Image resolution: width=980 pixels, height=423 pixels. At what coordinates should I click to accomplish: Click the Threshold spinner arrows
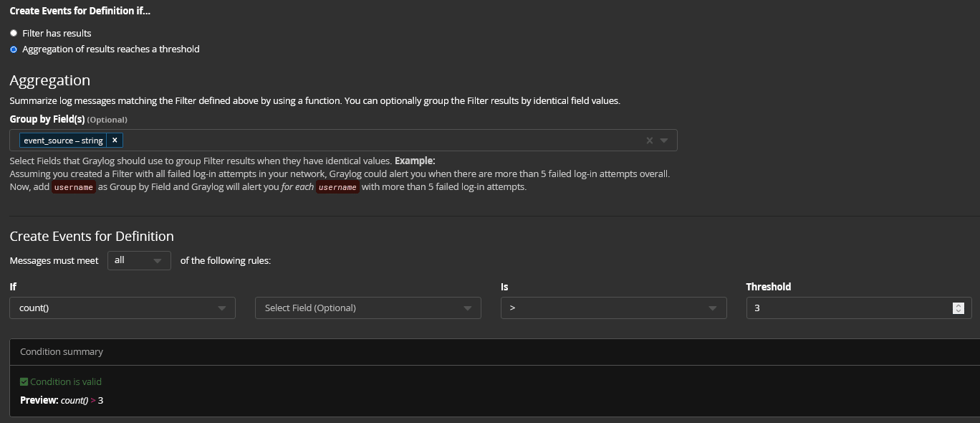(958, 308)
